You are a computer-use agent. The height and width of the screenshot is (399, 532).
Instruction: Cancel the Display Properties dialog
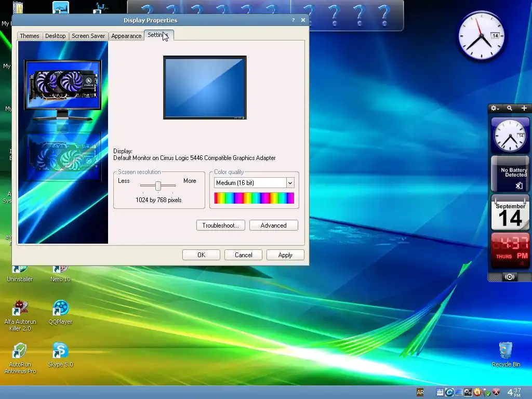243,255
